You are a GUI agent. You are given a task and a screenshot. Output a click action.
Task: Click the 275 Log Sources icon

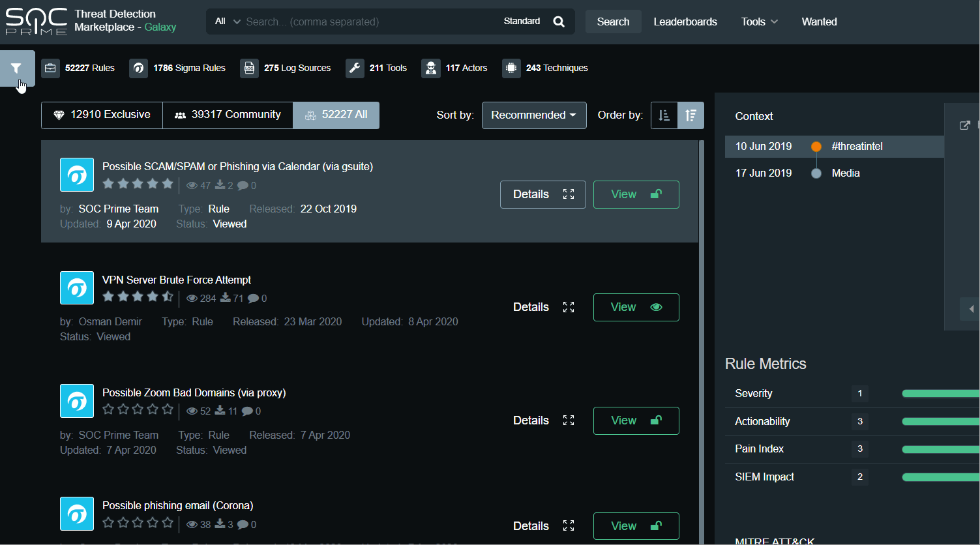tap(249, 68)
